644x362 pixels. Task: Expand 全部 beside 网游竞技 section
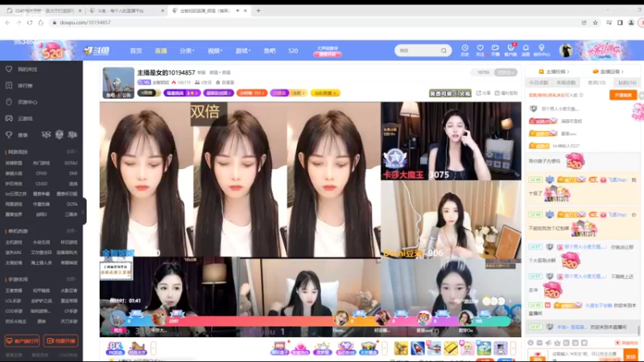tap(72, 152)
